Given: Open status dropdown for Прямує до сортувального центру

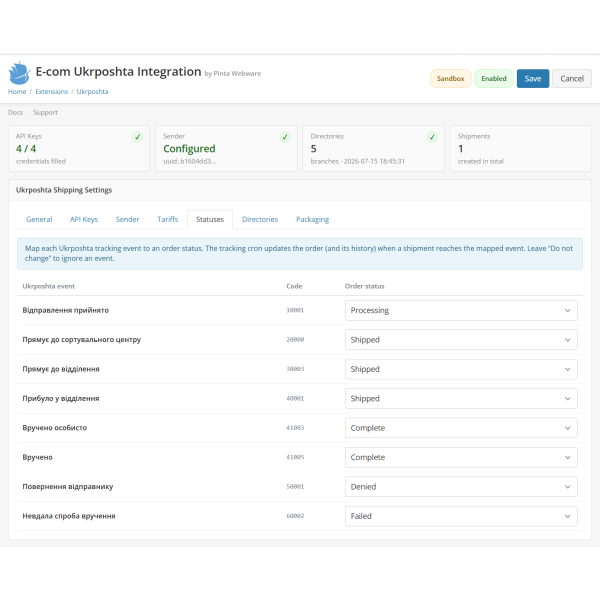Looking at the screenshot, I should pos(461,340).
